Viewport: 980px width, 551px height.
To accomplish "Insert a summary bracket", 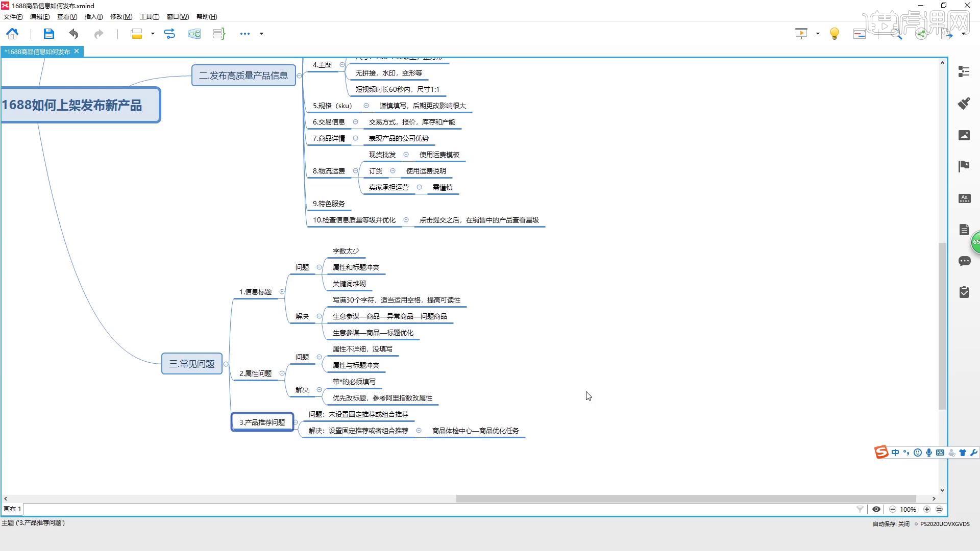I will coord(219,34).
